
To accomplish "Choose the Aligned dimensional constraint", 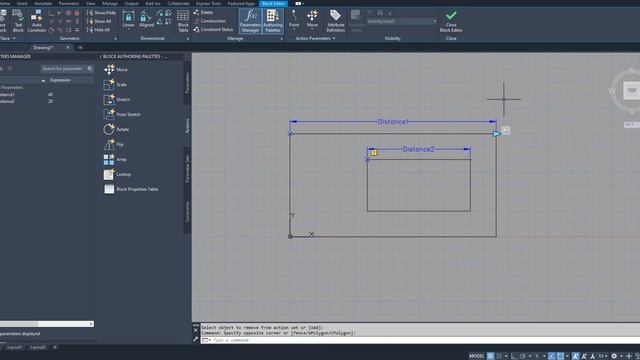I will (x=146, y=19).
